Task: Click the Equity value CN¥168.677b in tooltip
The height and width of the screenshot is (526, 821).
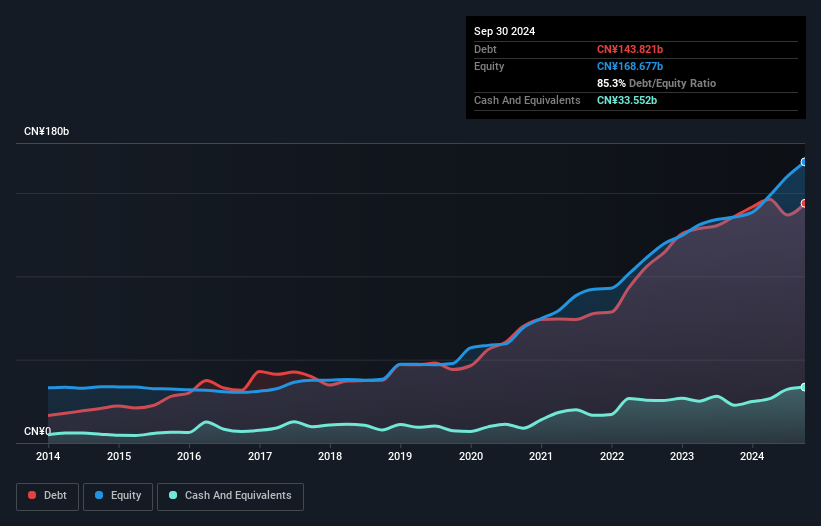Action: [630, 66]
